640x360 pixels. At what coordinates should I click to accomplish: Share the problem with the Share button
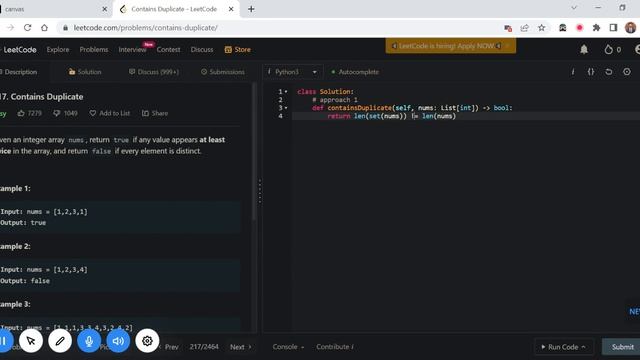point(155,113)
